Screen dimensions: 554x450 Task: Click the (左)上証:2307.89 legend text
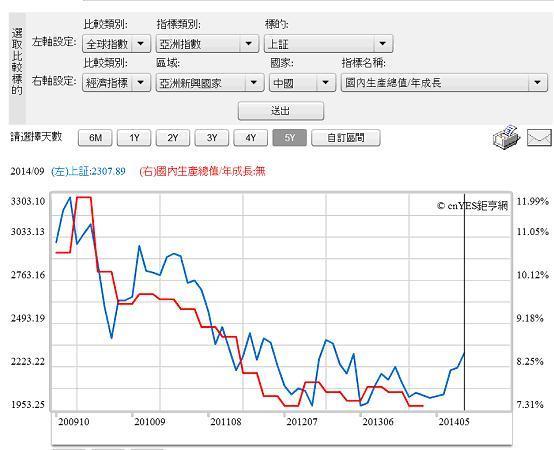88,171
